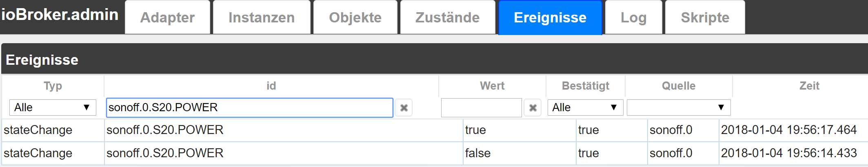Clear the Wert filter field

(533, 108)
